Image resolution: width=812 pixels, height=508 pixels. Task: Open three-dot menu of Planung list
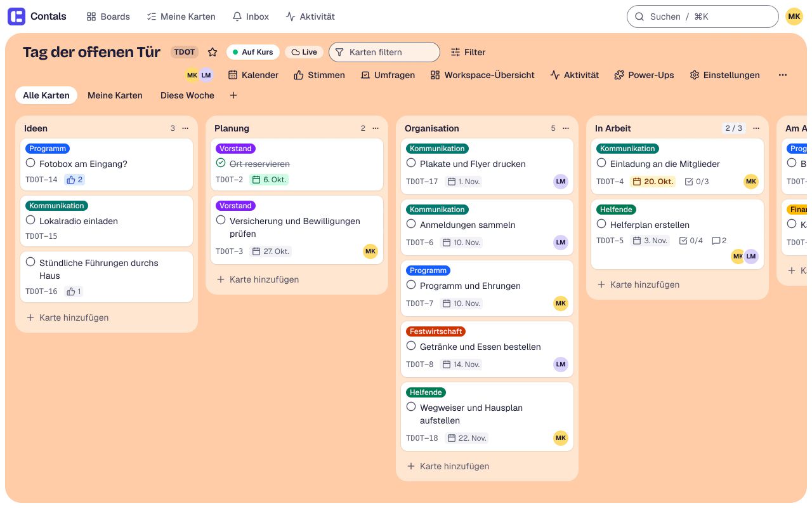point(376,128)
